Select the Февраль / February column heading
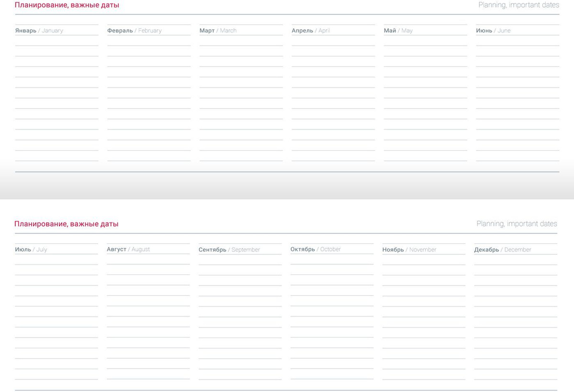The image size is (574, 392). coord(134,31)
